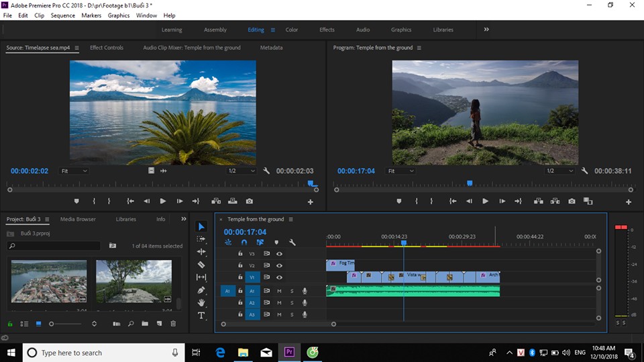Expand Project panel tabs overflow arrow
This screenshot has width=644, height=362.
pos(184,219)
